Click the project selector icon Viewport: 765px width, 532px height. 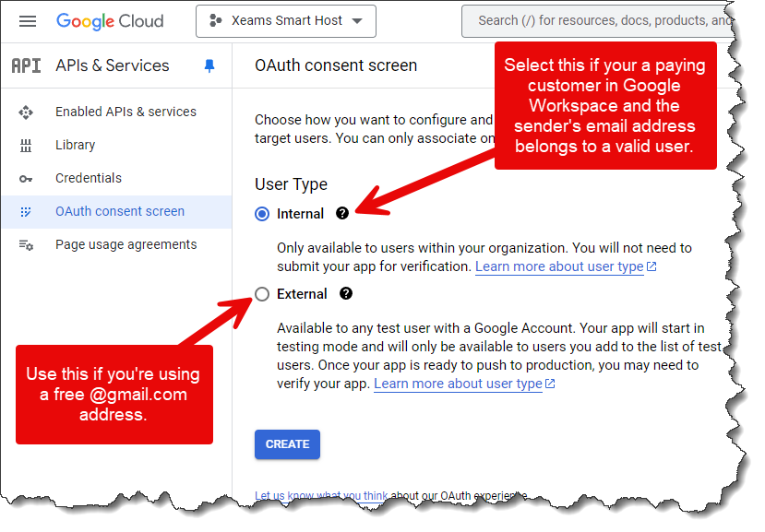215,21
